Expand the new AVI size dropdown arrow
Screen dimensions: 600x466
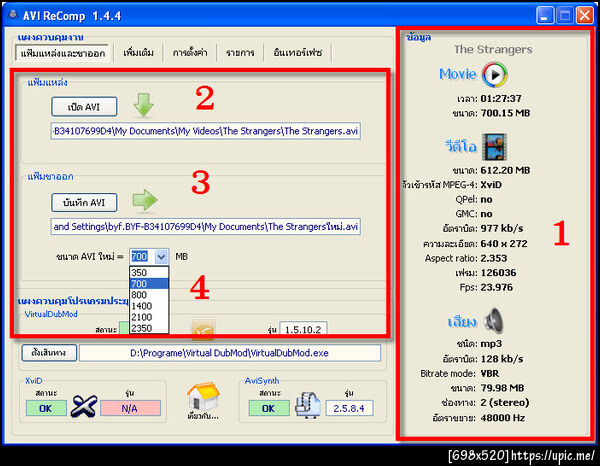[161, 257]
